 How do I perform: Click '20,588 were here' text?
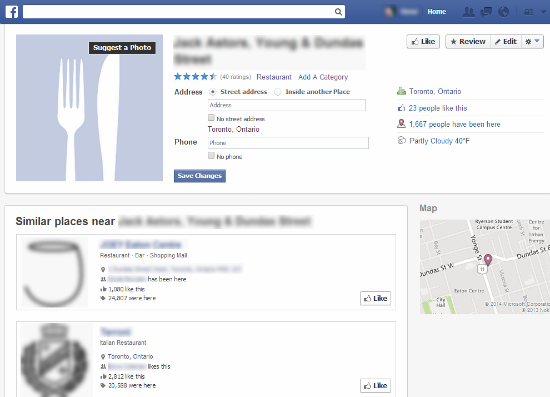tap(132, 385)
